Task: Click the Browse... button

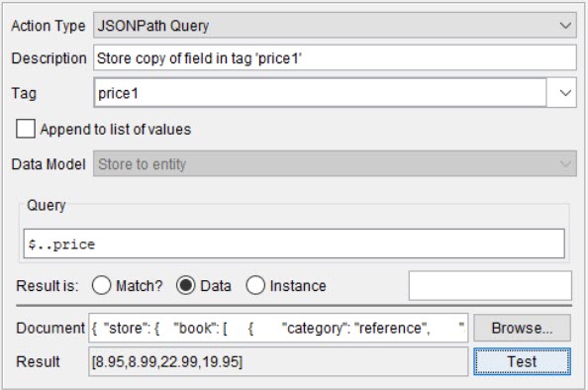Action: [522, 328]
